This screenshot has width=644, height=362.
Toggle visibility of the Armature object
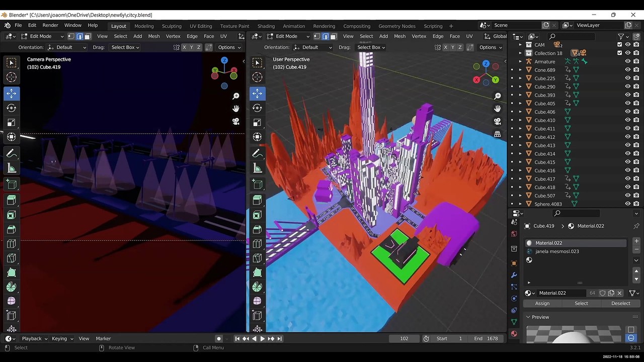[x=627, y=61]
